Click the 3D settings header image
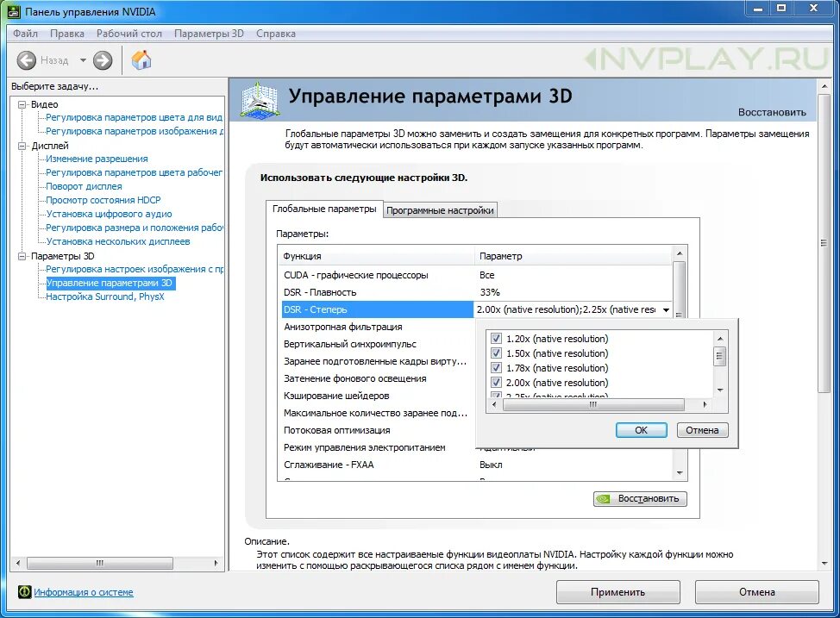 click(260, 100)
